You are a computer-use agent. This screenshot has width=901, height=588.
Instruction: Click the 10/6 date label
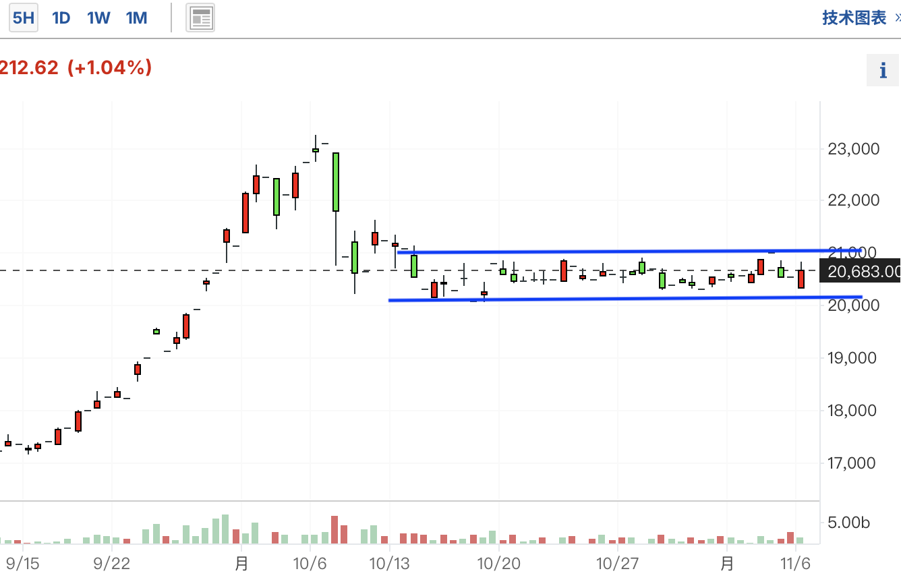tap(310, 563)
